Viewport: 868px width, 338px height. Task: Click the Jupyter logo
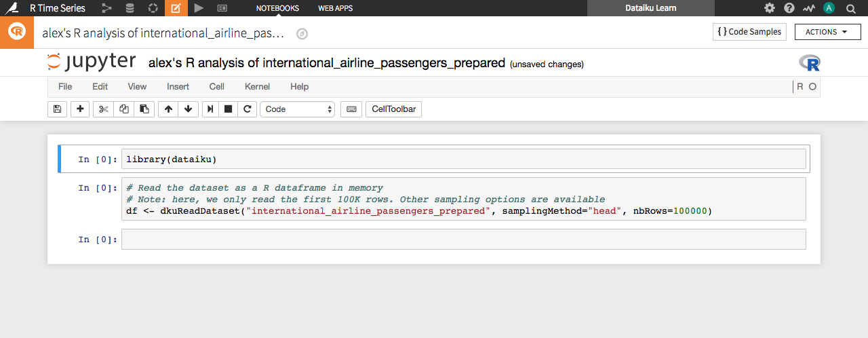(92, 62)
